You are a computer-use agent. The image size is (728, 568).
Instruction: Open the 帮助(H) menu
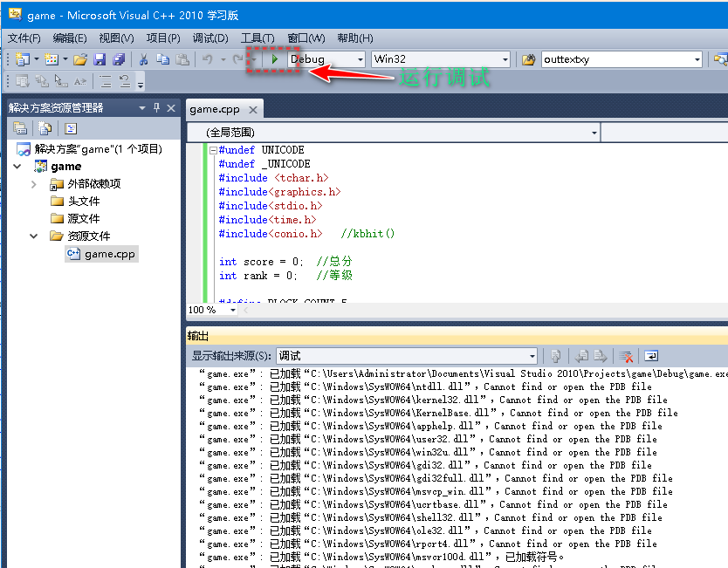354,38
